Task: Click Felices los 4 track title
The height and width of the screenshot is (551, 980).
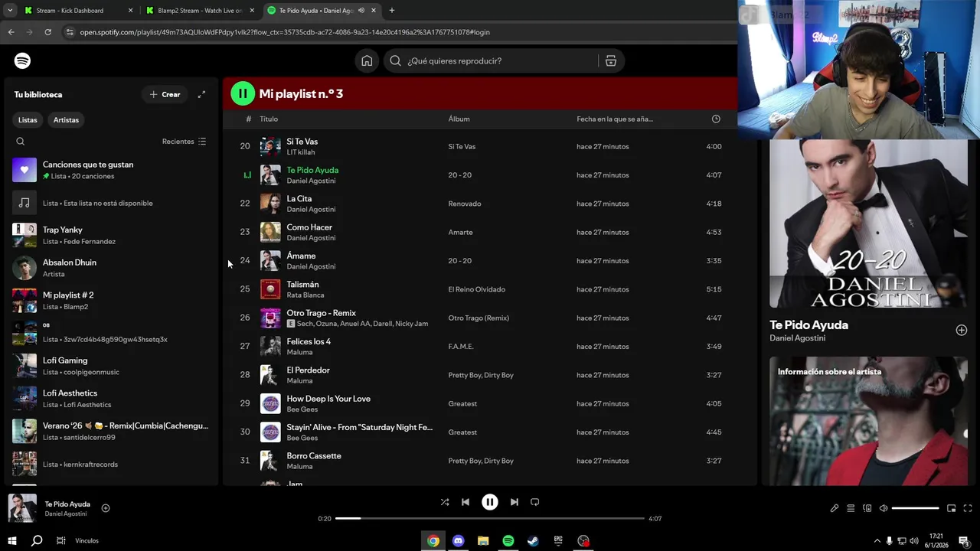Action: click(x=309, y=341)
